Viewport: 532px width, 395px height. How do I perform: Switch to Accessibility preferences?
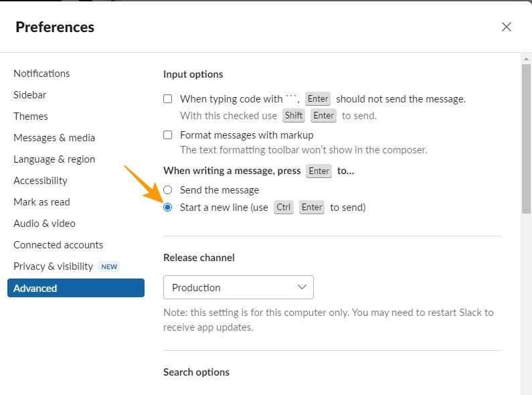click(40, 180)
